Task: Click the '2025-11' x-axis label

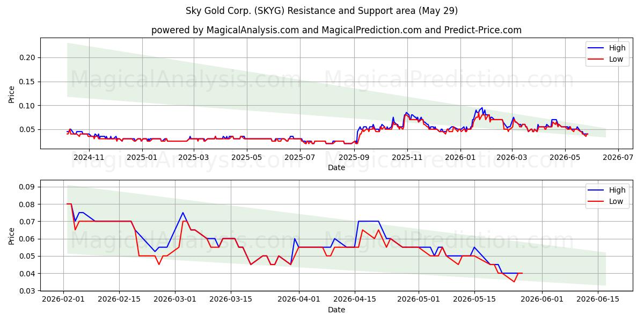Action: coord(407,157)
